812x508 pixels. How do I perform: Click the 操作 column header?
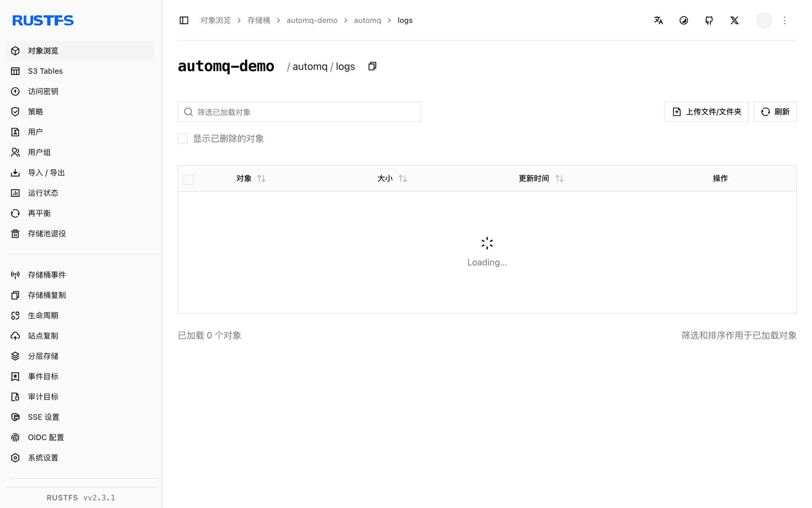point(720,178)
